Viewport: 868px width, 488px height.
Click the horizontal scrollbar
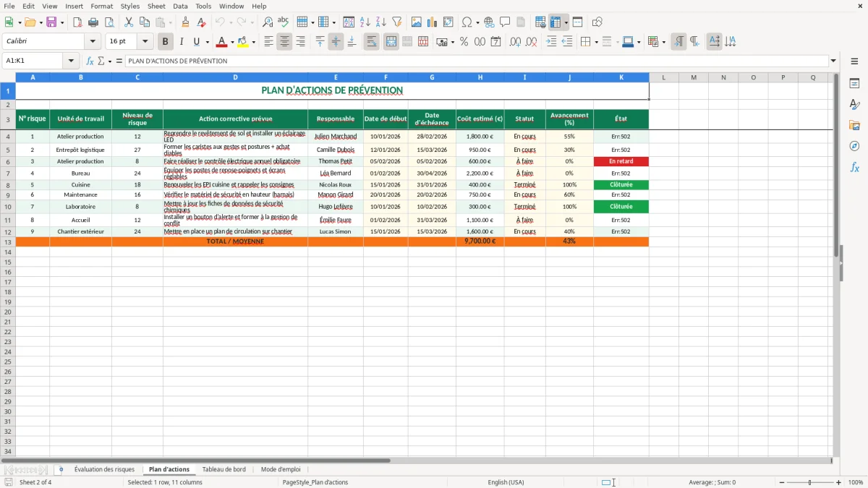click(x=195, y=461)
